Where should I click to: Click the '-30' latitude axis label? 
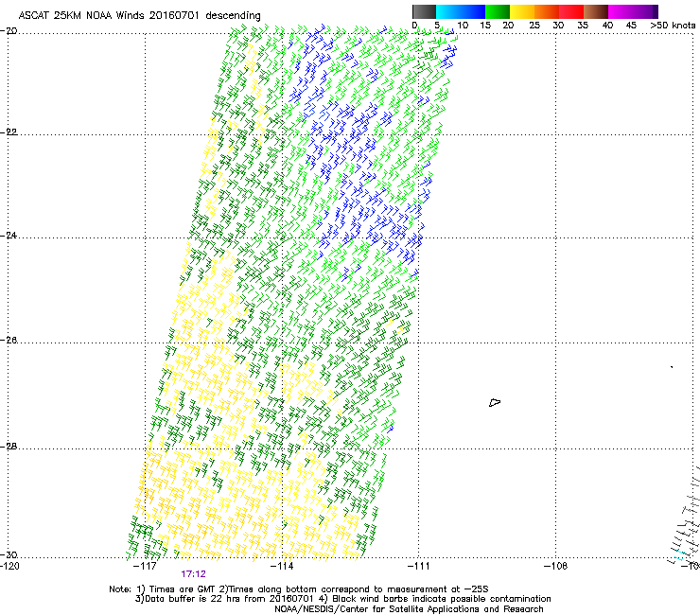click(x=9, y=554)
